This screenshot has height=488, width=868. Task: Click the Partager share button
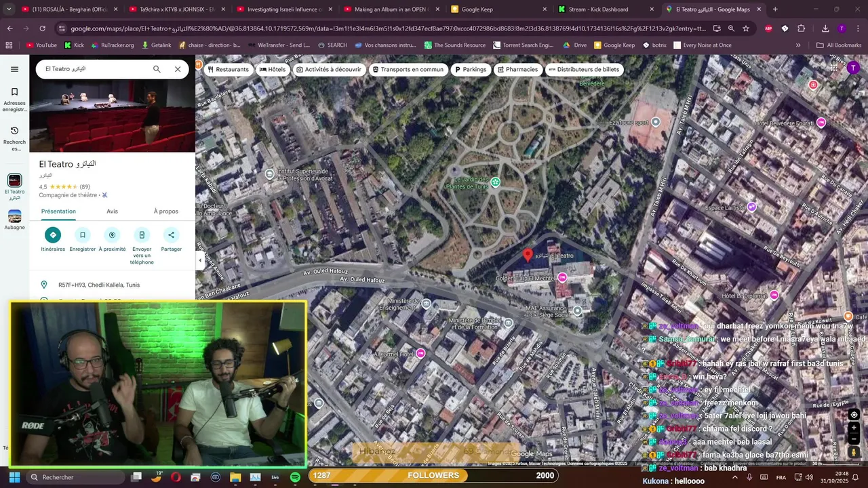pos(172,240)
